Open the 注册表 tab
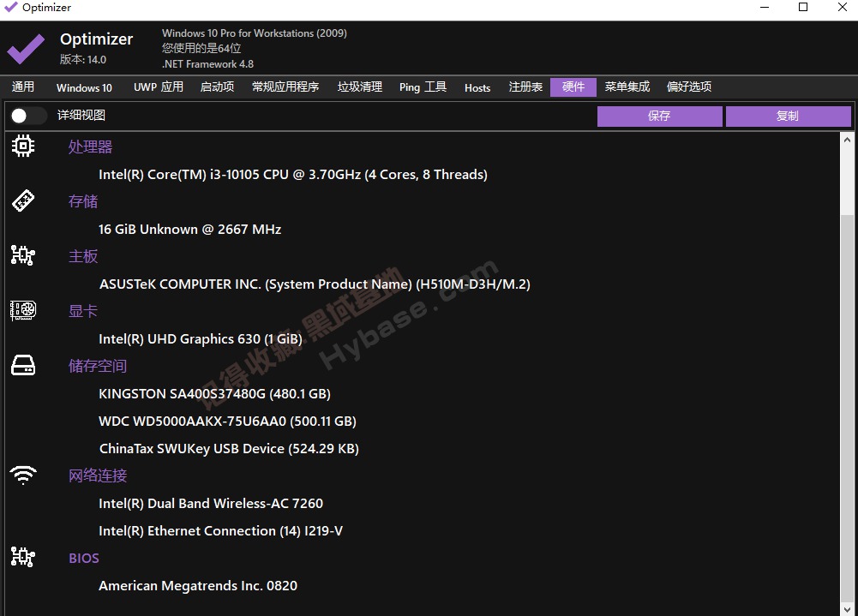The height and width of the screenshot is (616, 858). pyautogui.click(x=525, y=87)
